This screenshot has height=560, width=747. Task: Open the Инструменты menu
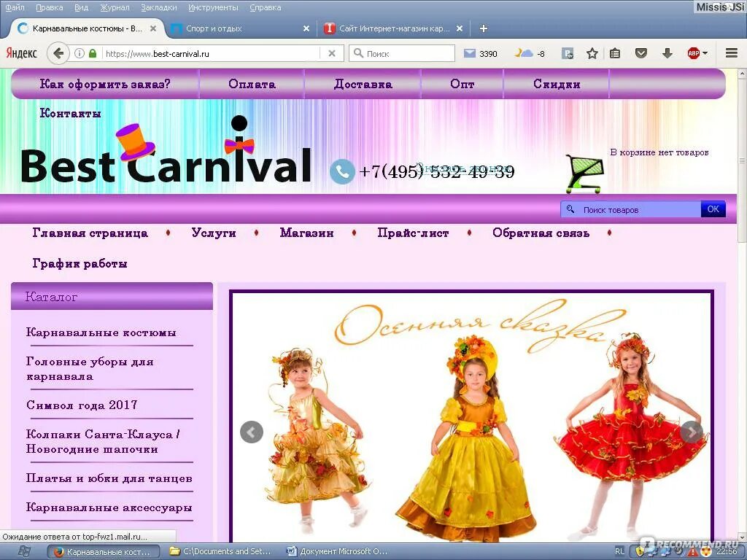pyautogui.click(x=213, y=7)
